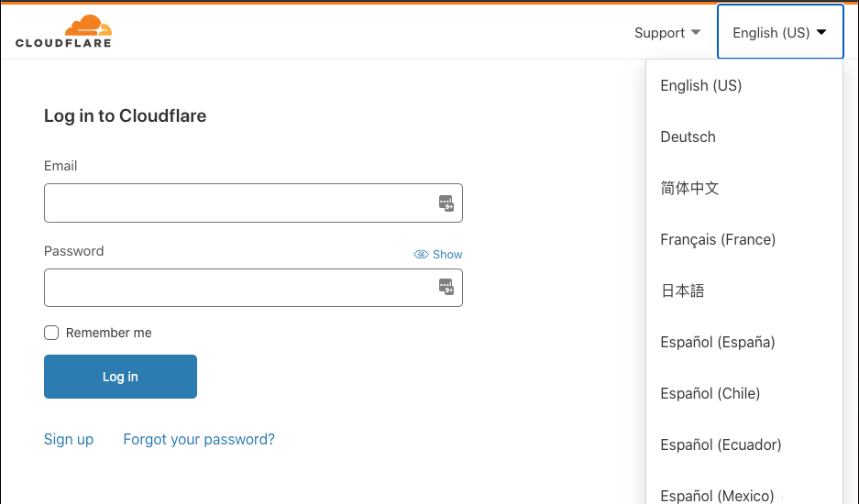Open the Support dropdown menu
The width and height of the screenshot is (859, 504).
667,33
